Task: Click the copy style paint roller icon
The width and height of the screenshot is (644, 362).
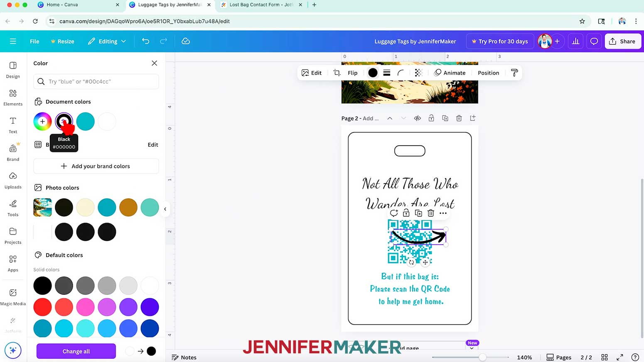Action: point(514,73)
